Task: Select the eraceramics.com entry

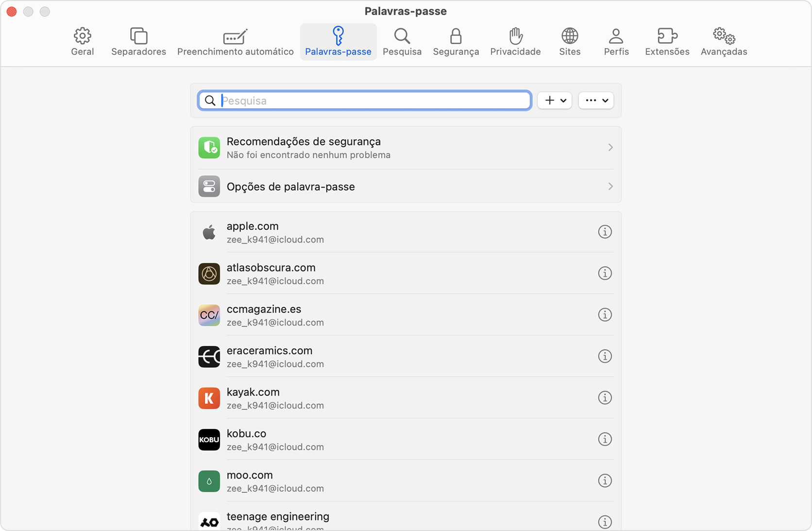Action: click(x=406, y=356)
